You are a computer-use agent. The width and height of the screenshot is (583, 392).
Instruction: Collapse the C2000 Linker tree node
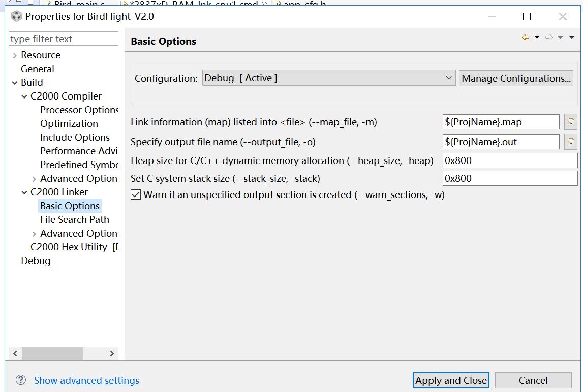click(x=24, y=192)
